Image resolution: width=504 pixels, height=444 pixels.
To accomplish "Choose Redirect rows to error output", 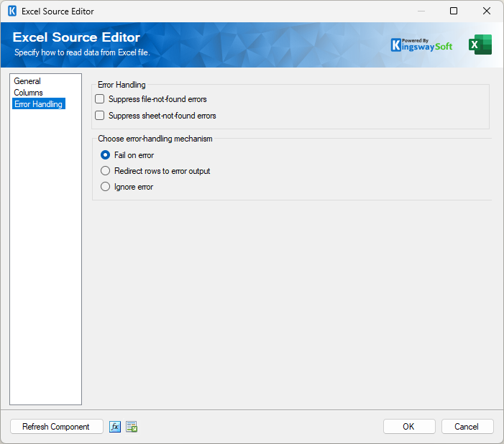I will click(x=106, y=171).
